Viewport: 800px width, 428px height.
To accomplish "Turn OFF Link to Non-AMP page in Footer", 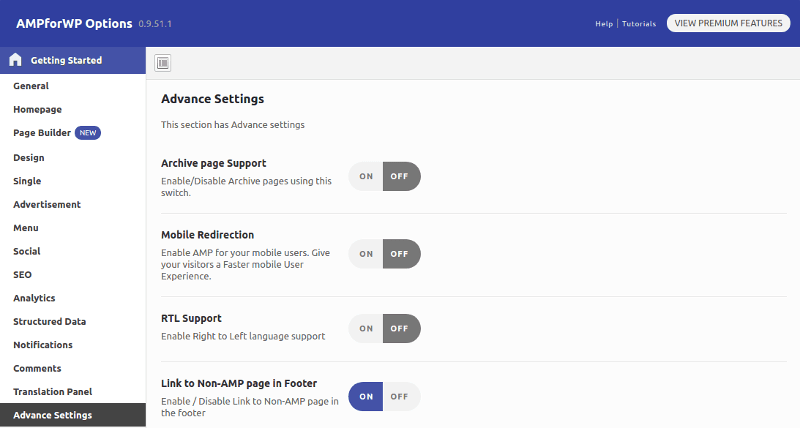I will pyautogui.click(x=402, y=396).
